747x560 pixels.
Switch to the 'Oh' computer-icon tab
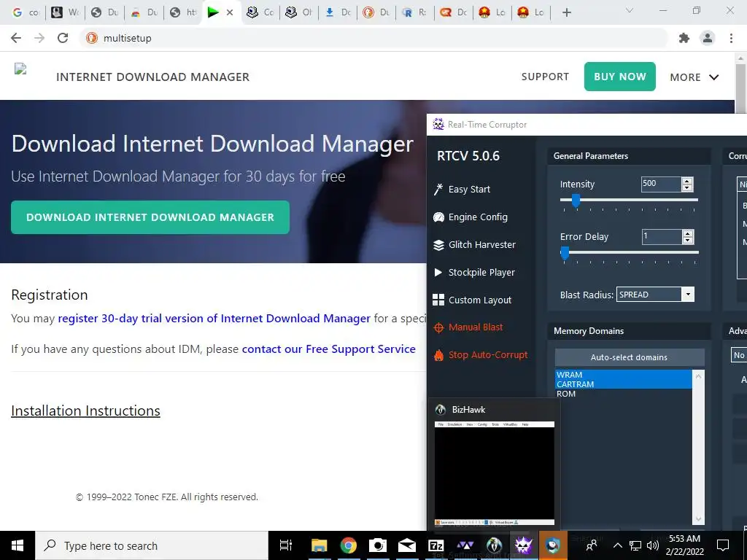click(298, 12)
